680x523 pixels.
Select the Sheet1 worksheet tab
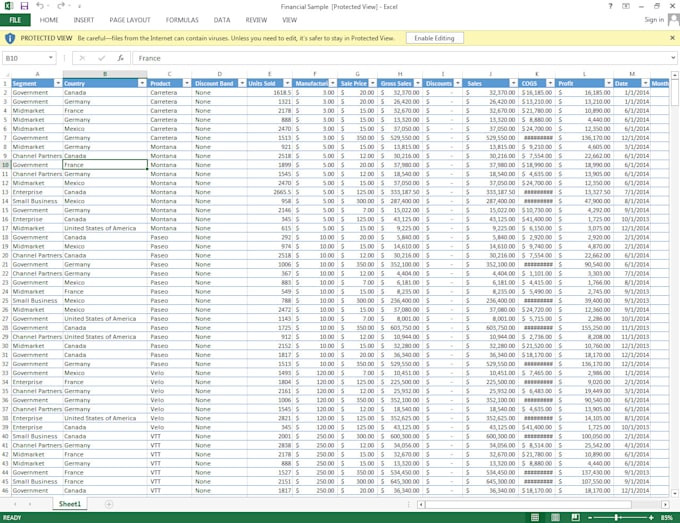[x=70, y=504]
